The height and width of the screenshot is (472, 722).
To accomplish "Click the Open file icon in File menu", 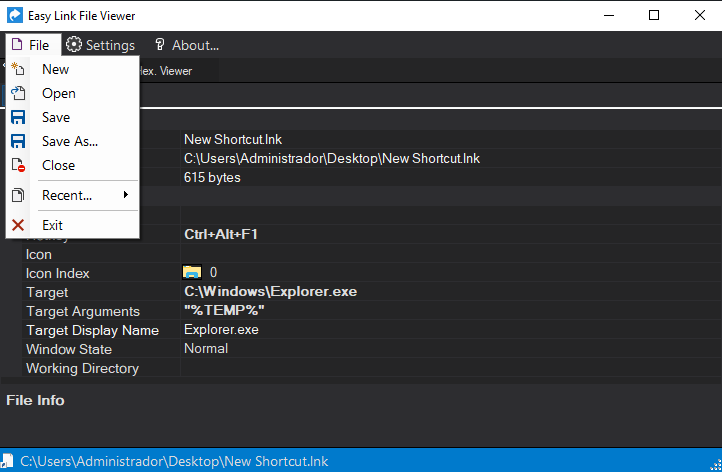I will tap(18, 93).
